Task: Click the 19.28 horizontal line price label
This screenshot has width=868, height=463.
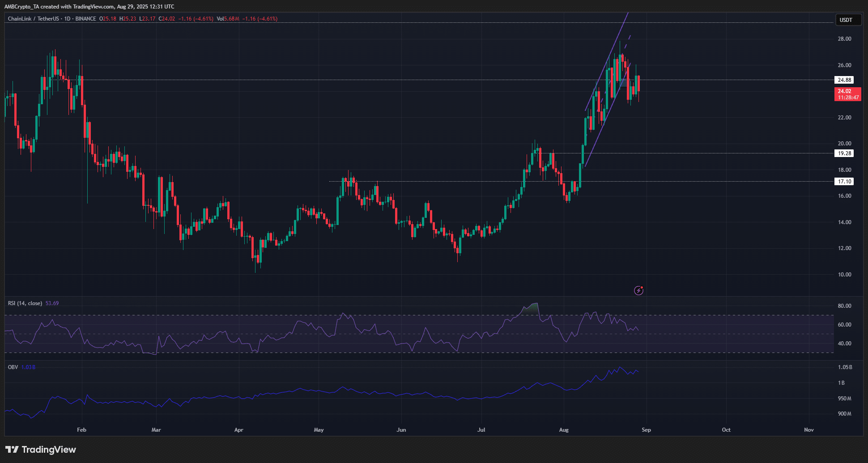Action: tap(844, 153)
